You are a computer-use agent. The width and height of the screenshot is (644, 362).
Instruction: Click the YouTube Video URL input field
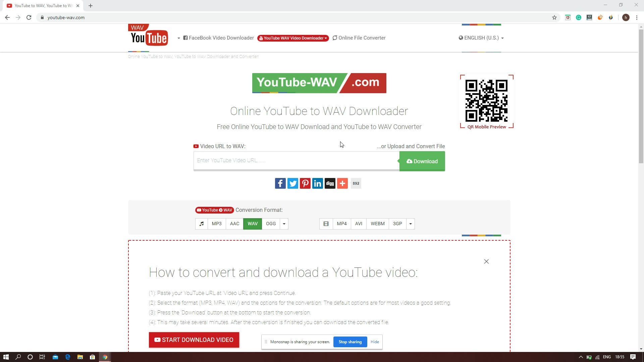(296, 160)
